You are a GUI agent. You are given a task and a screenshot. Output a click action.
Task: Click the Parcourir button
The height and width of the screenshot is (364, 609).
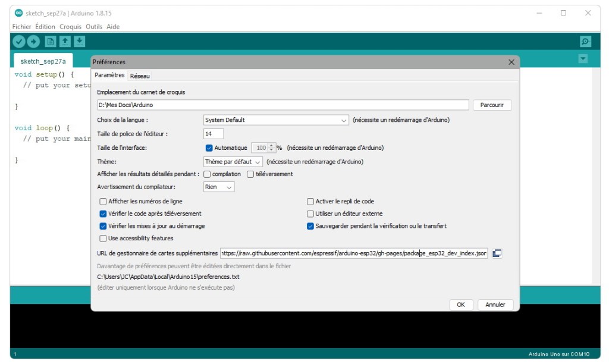(492, 105)
